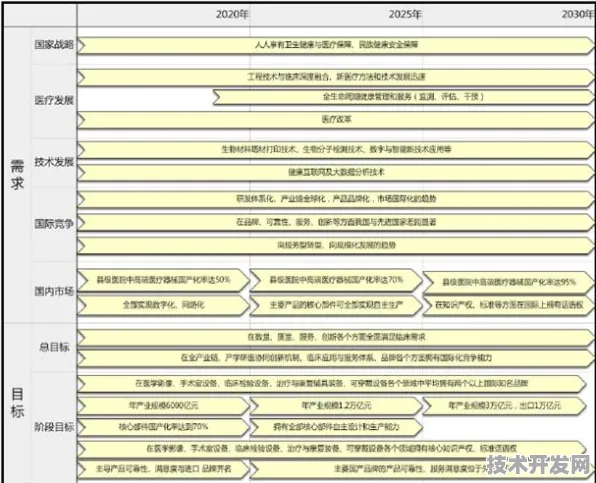Click the 2025年 year header

point(405,14)
